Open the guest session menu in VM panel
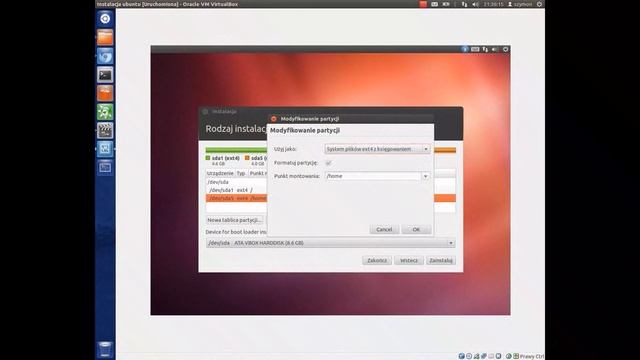This screenshot has width=640, height=360. [506, 49]
